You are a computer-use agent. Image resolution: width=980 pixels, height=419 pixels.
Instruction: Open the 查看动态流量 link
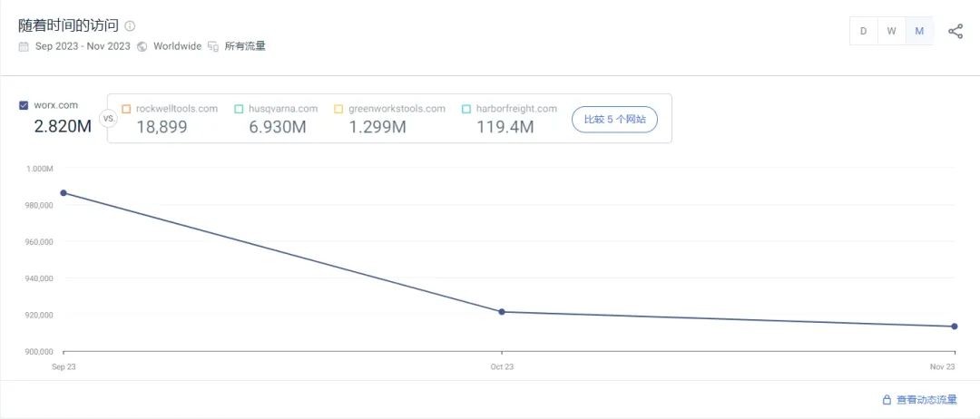click(x=926, y=400)
